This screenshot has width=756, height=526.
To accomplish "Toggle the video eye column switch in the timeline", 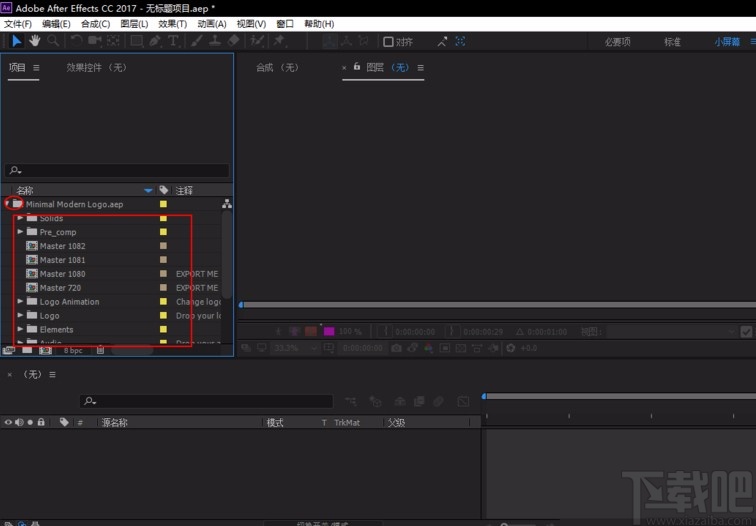I will (x=8, y=422).
